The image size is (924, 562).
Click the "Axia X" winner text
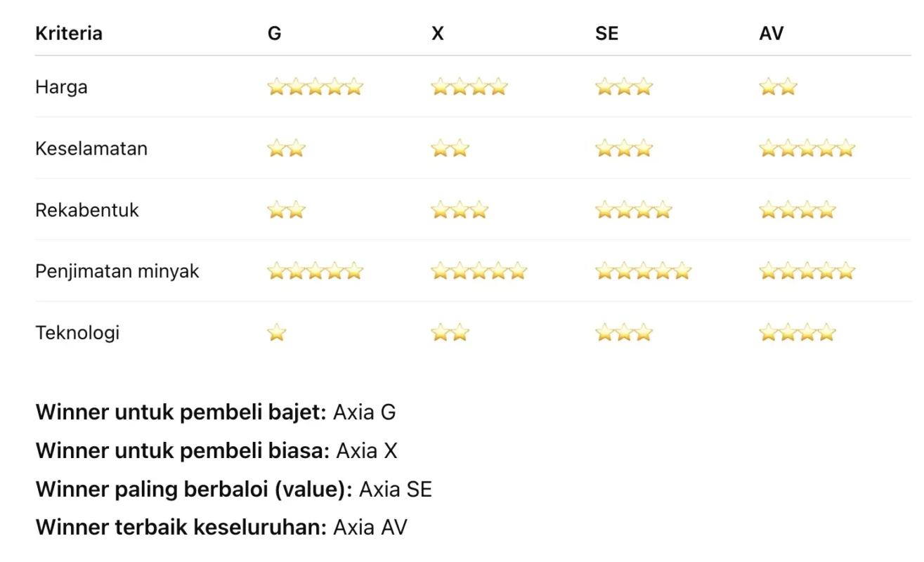point(367,450)
